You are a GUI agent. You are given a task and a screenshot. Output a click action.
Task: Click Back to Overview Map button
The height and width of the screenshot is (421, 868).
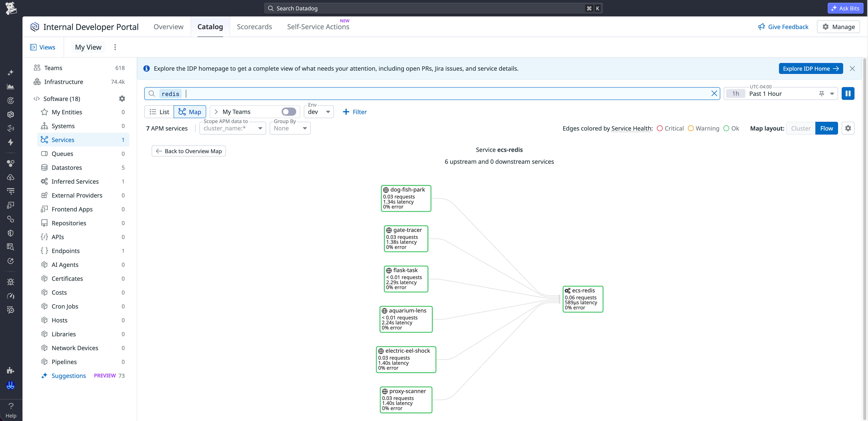pos(189,151)
